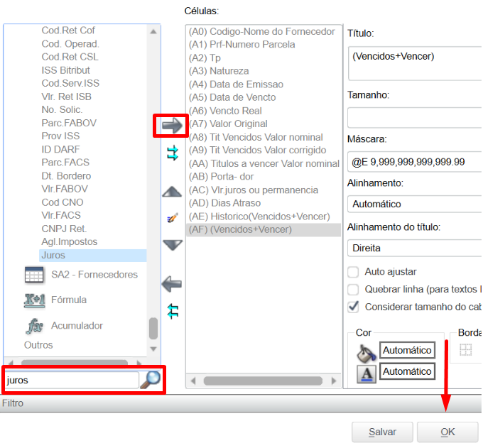Select the Vlr.FACS field
This screenshot has width=488, height=448.
click(61, 215)
